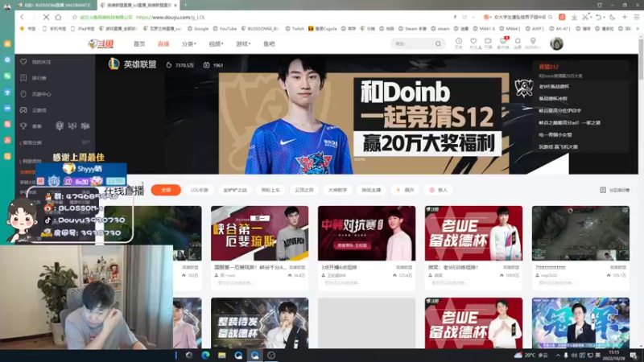Open user profile avatar
Image resolution: width=644 pixels, height=362 pixels.
(x=556, y=43)
